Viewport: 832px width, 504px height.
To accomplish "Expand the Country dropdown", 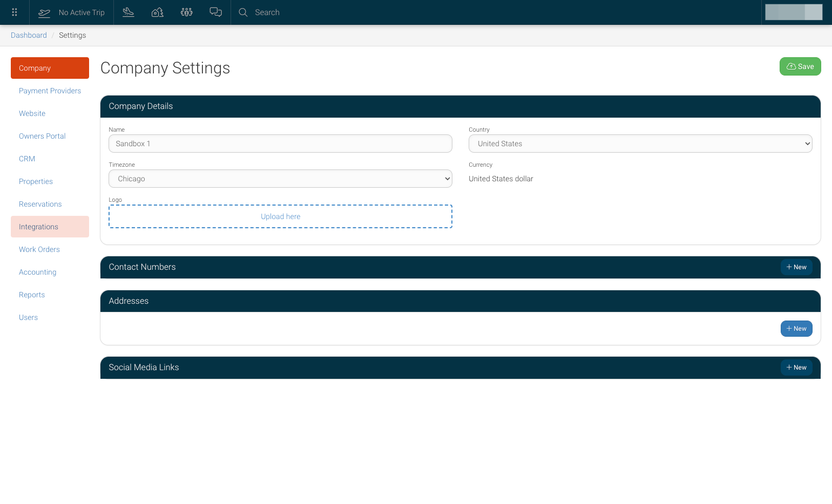I will 640,144.
